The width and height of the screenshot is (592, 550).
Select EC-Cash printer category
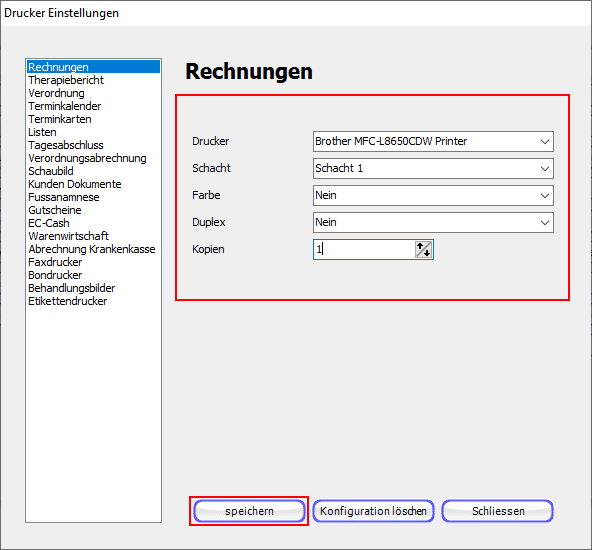click(x=49, y=223)
